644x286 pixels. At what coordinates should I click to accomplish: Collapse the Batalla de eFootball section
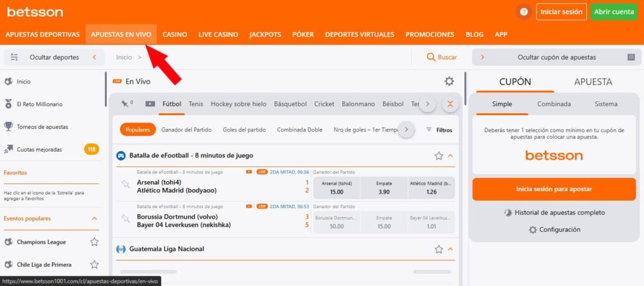(x=451, y=156)
